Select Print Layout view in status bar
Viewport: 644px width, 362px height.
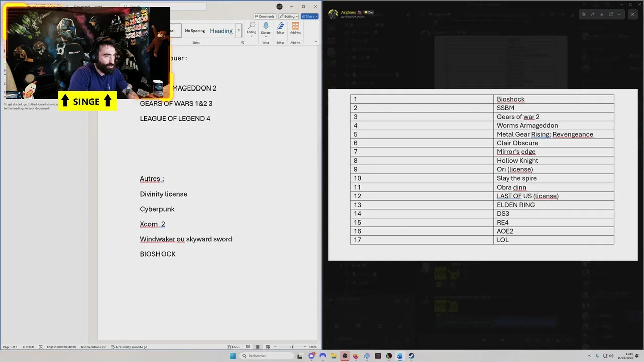[258, 347]
